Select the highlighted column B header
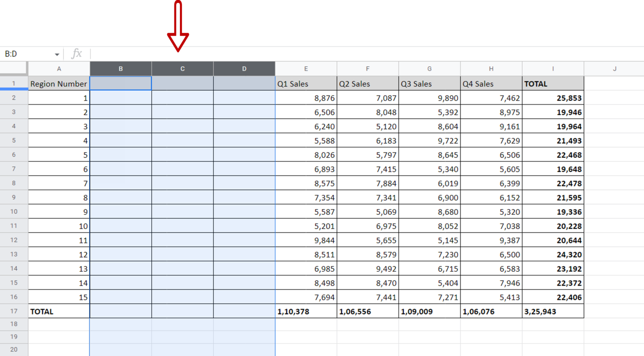This screenshot has height=356, width=644. click(x=120, y=68)
